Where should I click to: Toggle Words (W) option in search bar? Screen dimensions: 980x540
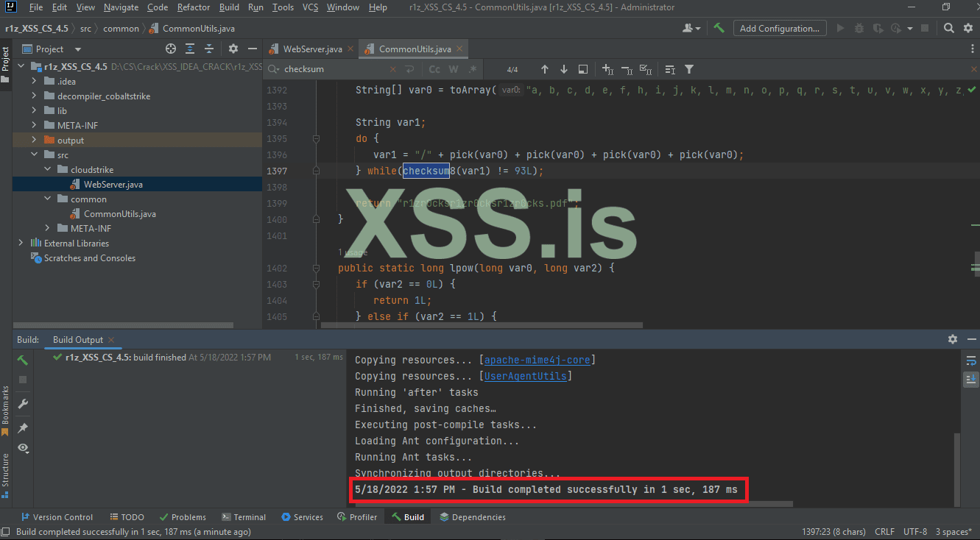(454, 69)
